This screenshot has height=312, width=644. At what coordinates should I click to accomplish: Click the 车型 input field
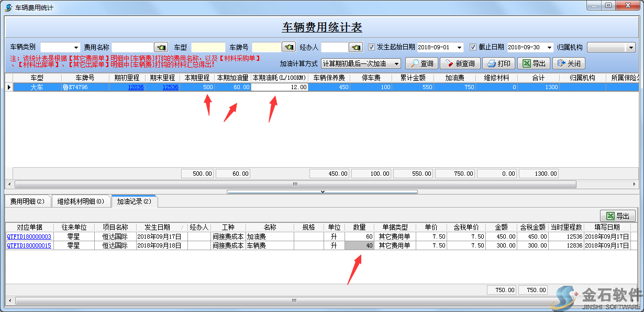pyautogui.click(x=208, y=47)
